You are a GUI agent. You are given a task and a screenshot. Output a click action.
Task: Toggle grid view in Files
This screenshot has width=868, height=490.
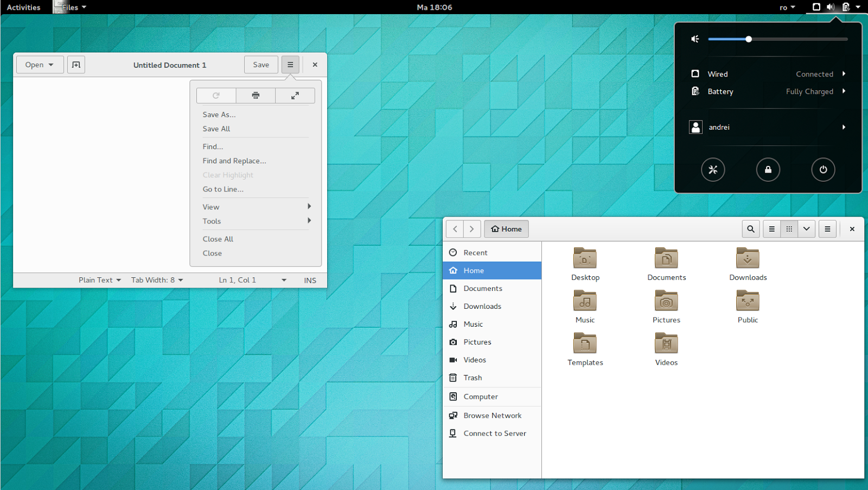(789, 228)
